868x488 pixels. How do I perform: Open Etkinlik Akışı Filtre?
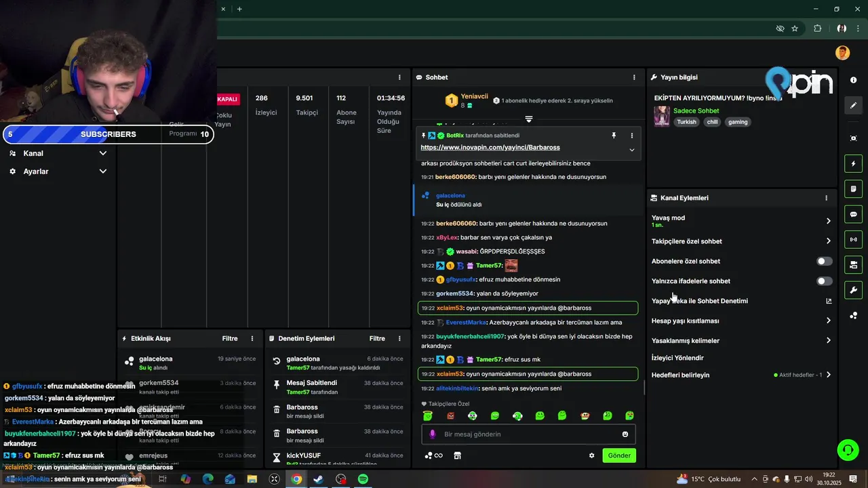point(230,338)
